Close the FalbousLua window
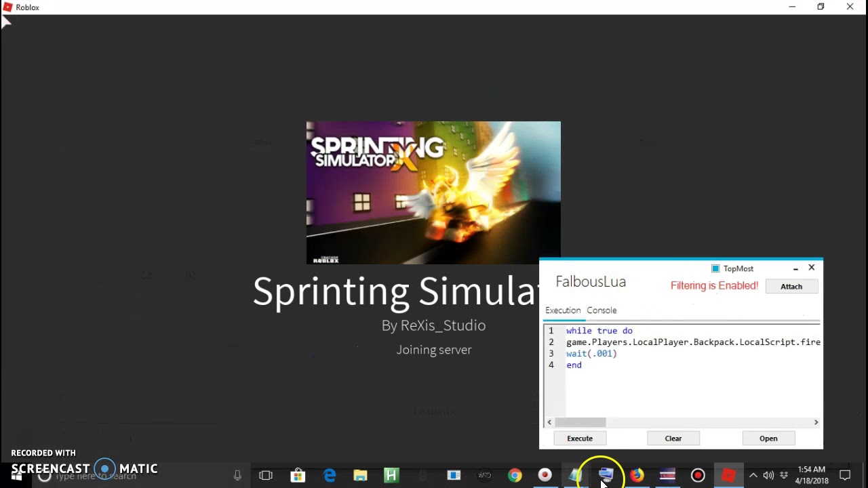Screen dimensions: 868x488 811,268
